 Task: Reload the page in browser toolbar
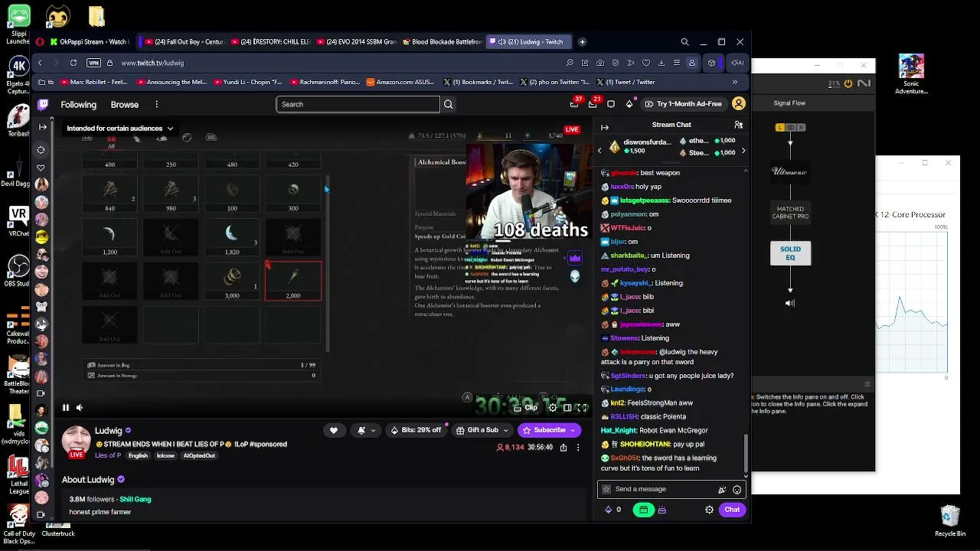pyautogui.click(x=73, y=63)
